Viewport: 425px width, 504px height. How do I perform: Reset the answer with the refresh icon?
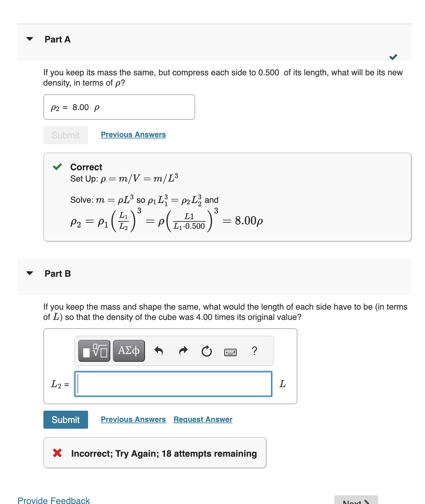click(207, 351)
